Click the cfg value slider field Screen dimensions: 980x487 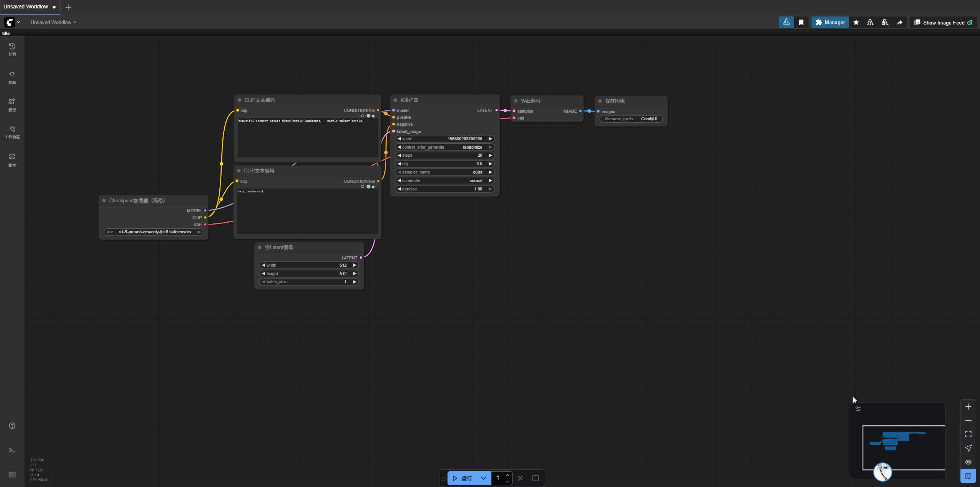444,164
